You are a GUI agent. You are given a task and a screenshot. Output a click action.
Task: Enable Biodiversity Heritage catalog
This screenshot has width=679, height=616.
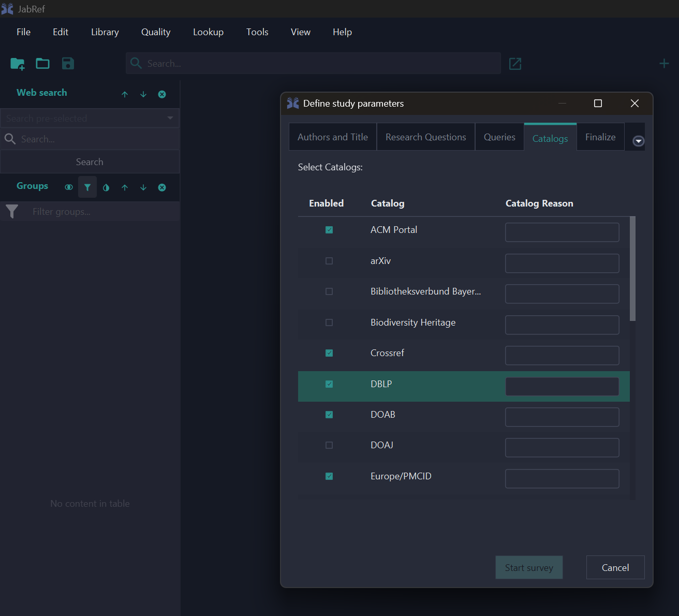(x=329, y=322)
